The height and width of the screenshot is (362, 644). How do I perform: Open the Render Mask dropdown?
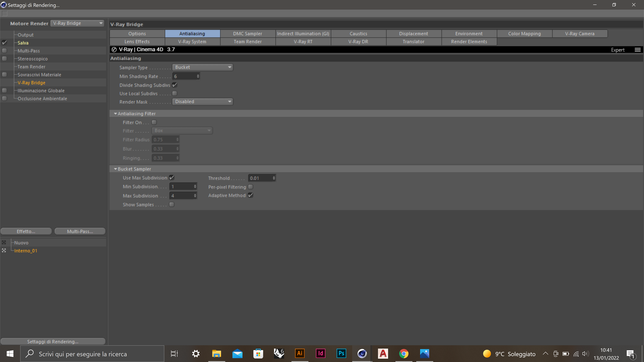(x=202, y=102)
